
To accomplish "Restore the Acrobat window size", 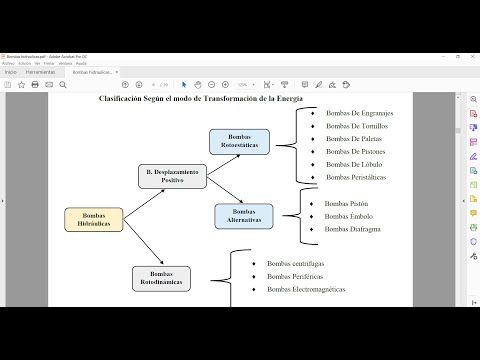I will (x=458, y=57).
